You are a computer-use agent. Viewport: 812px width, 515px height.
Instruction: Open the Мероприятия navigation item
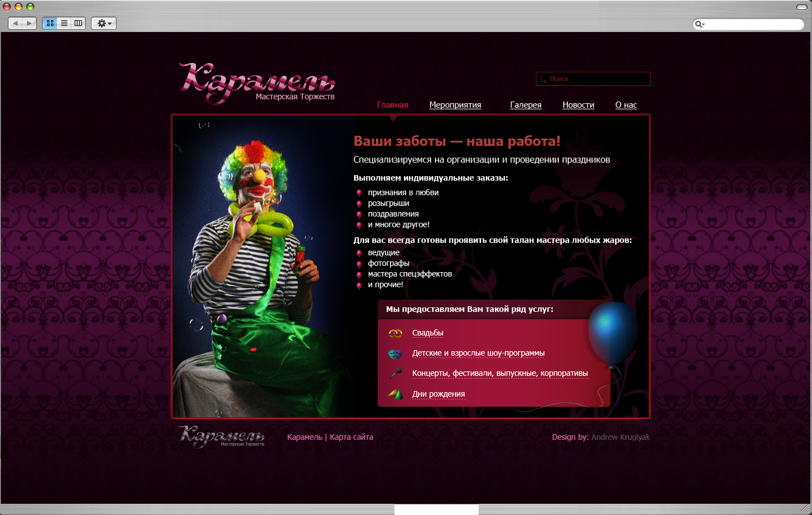point(455,105)
